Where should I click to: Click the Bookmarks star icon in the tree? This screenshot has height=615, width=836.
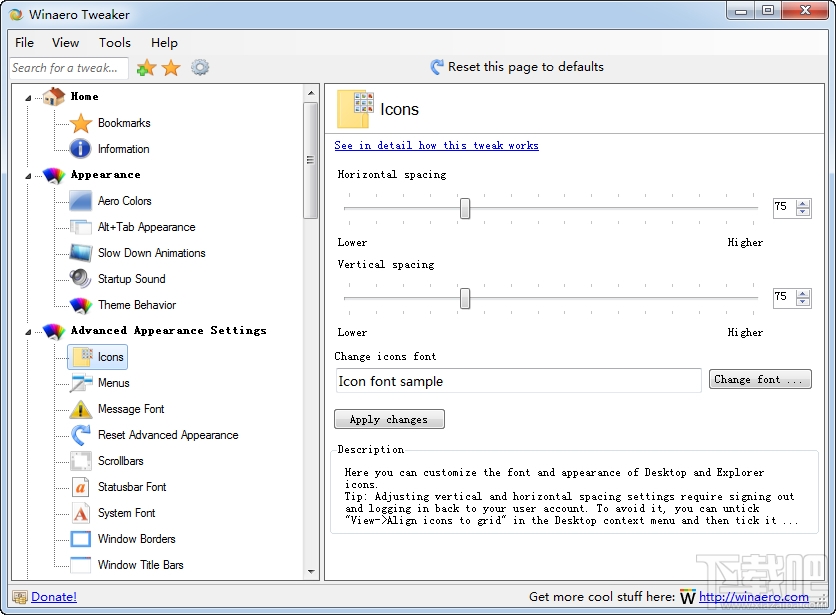(81, 123)
